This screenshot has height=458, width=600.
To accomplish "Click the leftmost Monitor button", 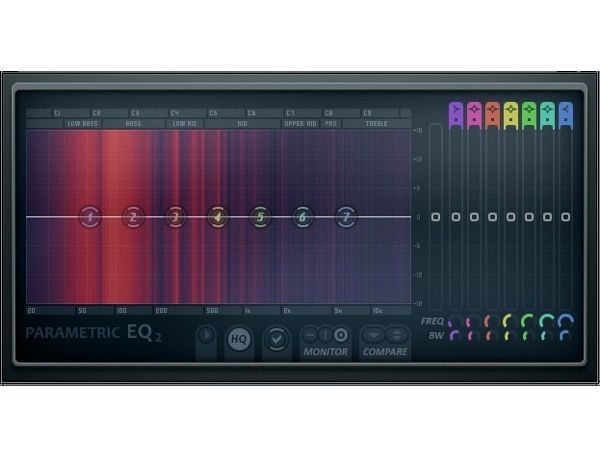I will (x=310, y=334).
